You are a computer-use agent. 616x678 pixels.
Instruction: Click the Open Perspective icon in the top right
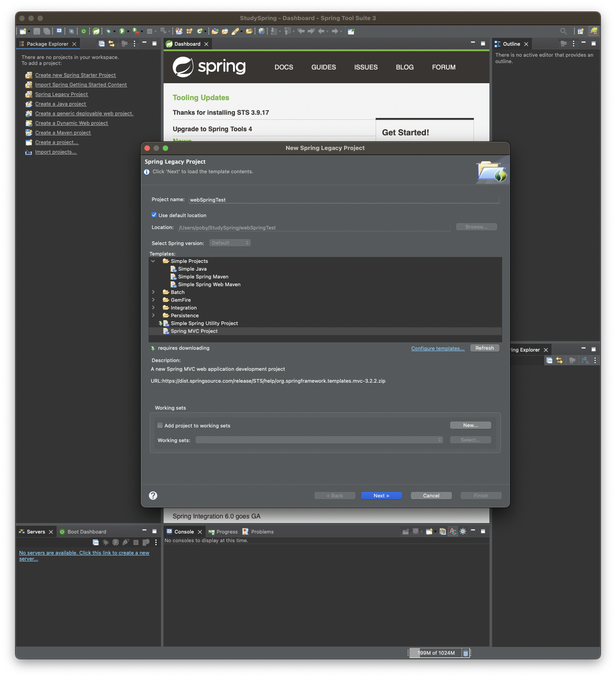click(581, 32)
